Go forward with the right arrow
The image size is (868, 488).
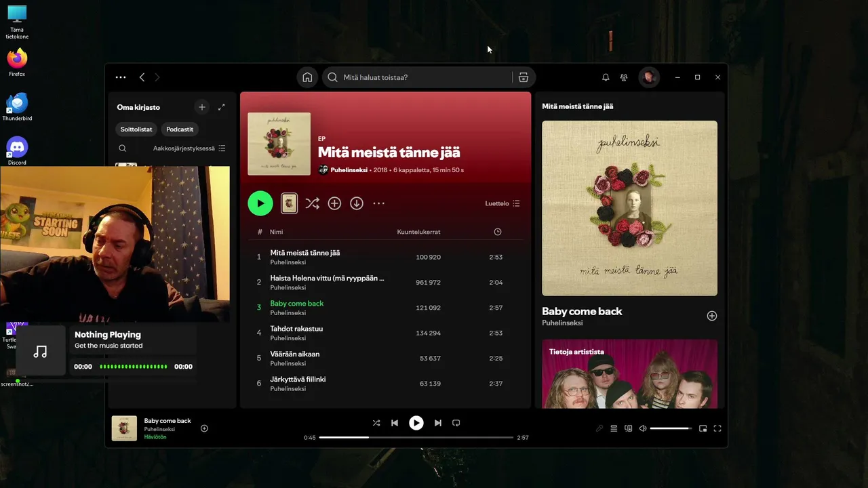pos(157,77)
